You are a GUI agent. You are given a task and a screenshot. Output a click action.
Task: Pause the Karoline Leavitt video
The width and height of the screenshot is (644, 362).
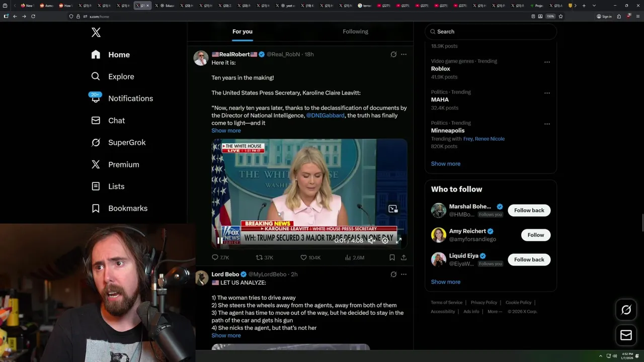coord(220,241)
